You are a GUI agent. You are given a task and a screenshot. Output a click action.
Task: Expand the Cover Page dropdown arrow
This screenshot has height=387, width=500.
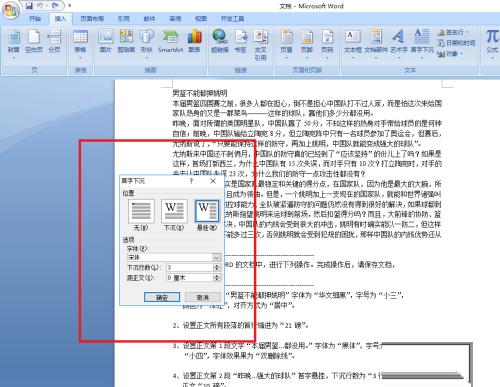[x=14, y=58]
